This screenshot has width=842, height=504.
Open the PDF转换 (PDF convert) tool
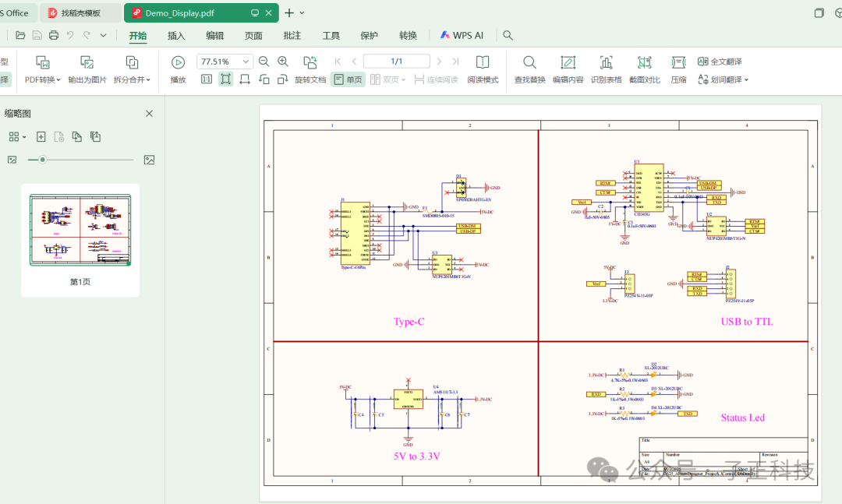[x=42, y=70]
